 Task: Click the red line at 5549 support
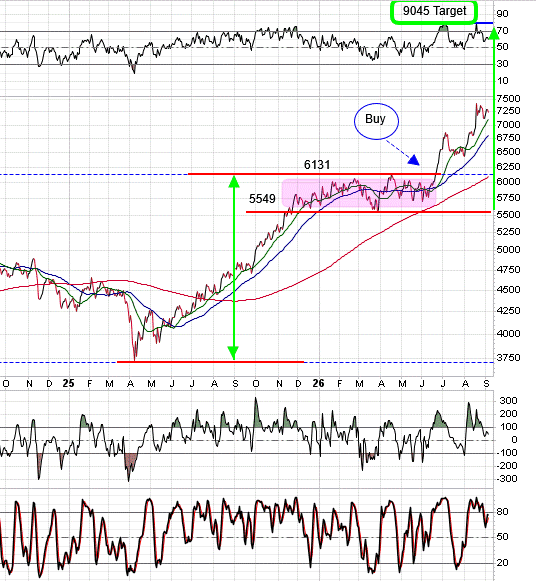(x=369, y=212)
